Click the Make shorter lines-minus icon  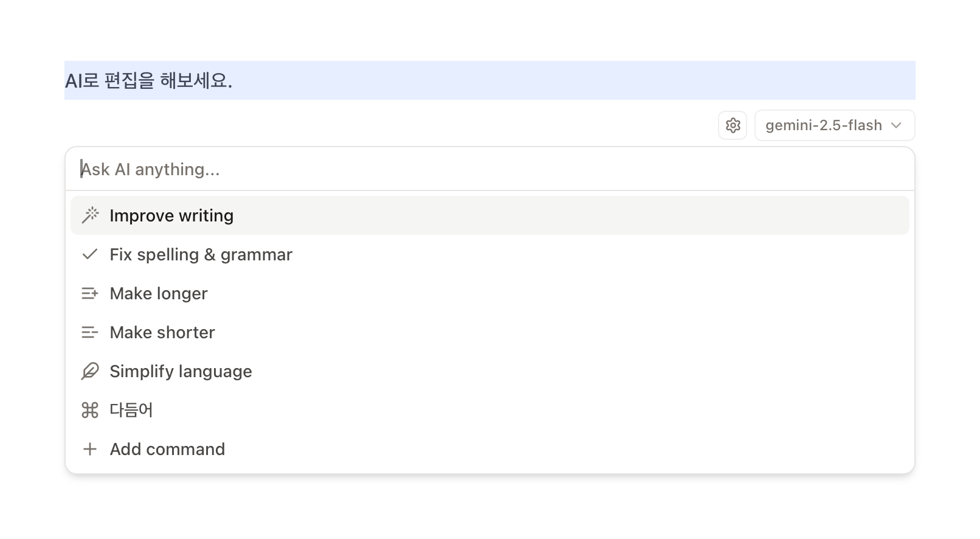[x=90, y=332]
